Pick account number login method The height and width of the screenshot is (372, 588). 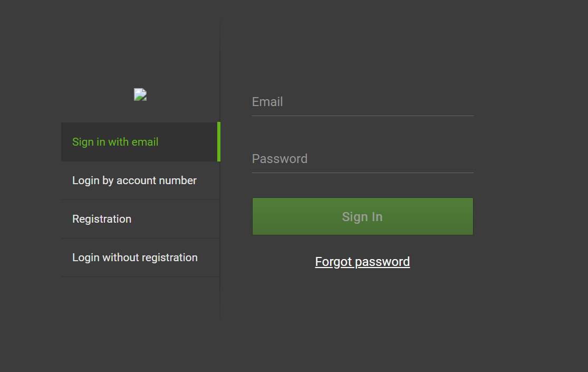point(134,180)
